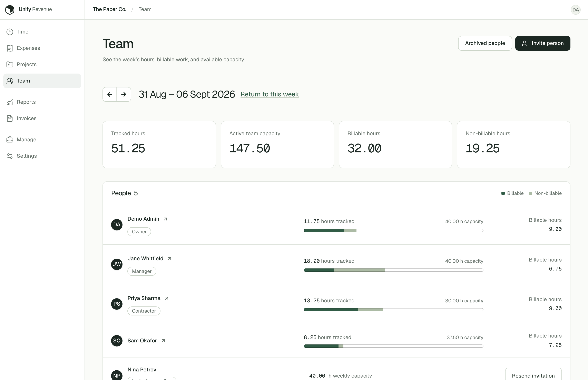Click the Billable legend color swatch
The image size is (588, 380).
[x=503, y=193]
